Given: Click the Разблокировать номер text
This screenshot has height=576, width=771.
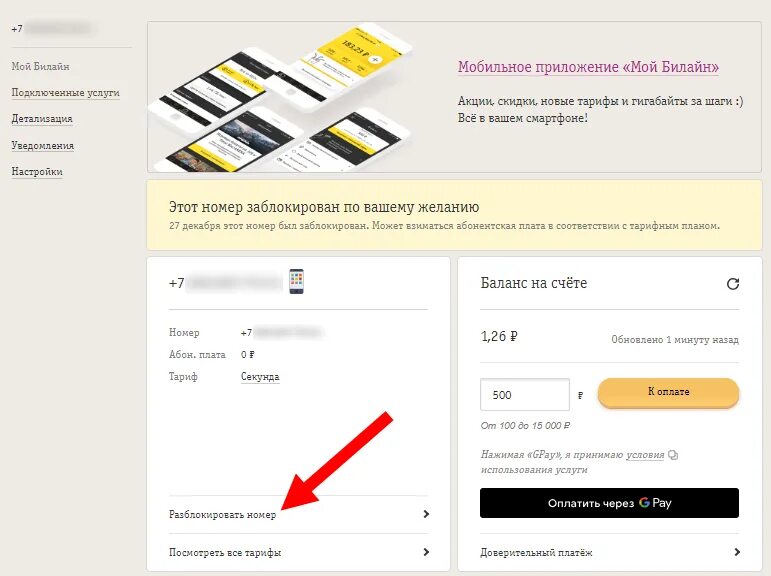Looking at the screenshot, I should [x=222, y=515].
